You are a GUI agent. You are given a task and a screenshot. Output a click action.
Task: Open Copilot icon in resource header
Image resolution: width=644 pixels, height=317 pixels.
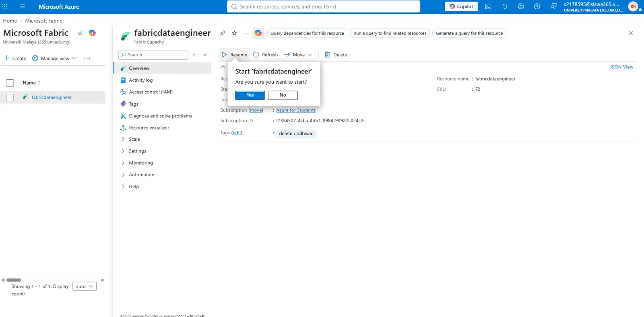pos(258,33)
